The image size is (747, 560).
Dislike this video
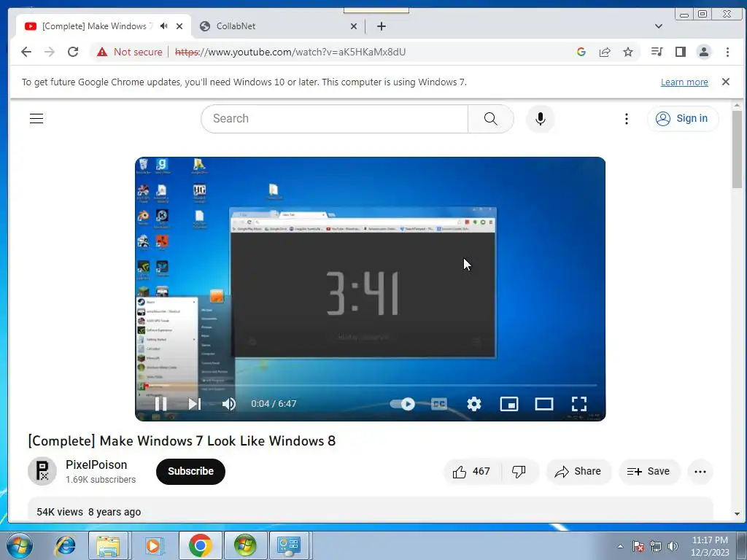(x=519, y=472)
